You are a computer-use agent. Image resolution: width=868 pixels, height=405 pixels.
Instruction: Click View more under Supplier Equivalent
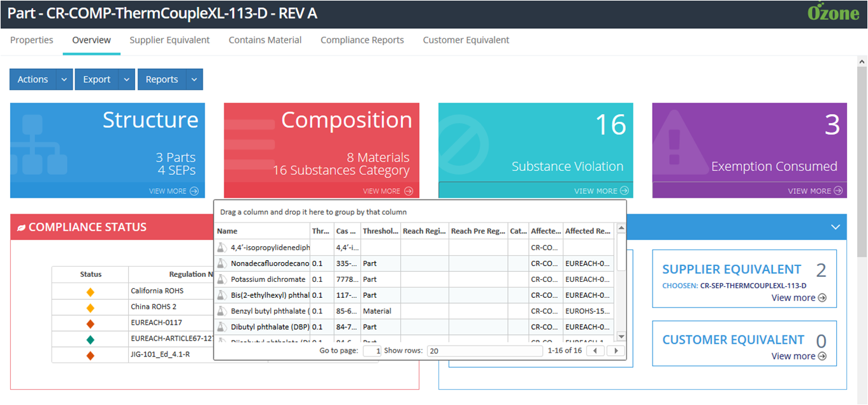tap(799, 298)
